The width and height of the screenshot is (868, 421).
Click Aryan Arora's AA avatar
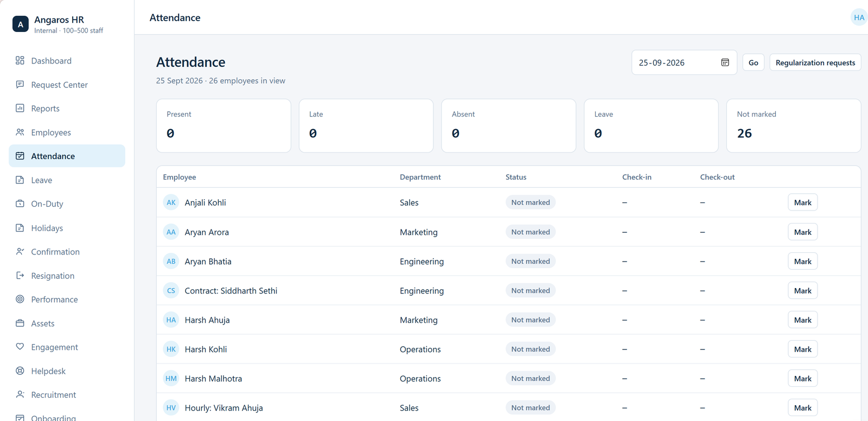tap(171, 232)
